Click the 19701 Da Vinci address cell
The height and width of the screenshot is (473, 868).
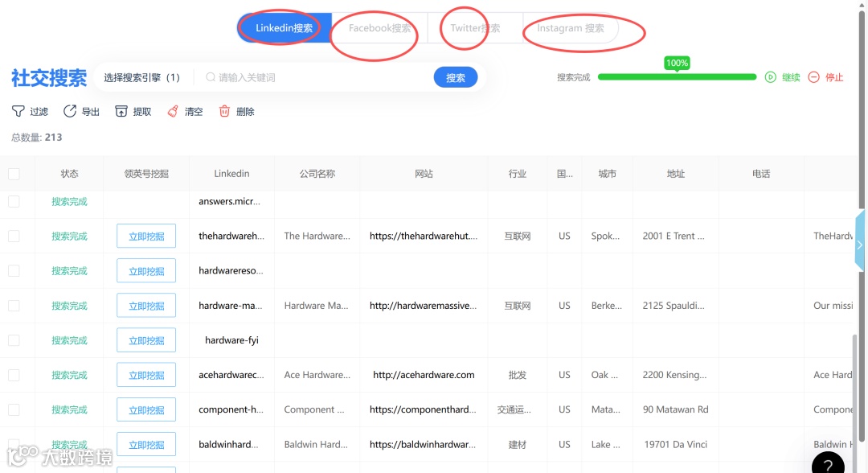click(x=675, y=444)
